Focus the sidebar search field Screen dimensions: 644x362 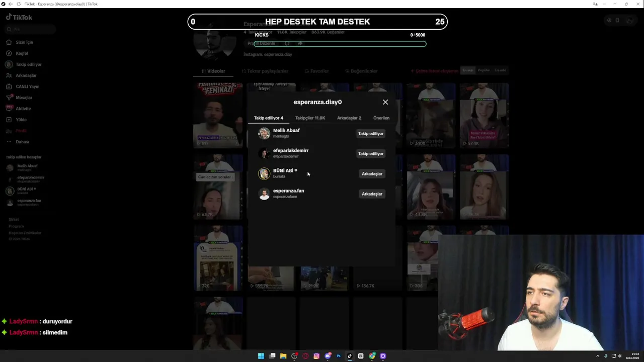tap(30, 29)
